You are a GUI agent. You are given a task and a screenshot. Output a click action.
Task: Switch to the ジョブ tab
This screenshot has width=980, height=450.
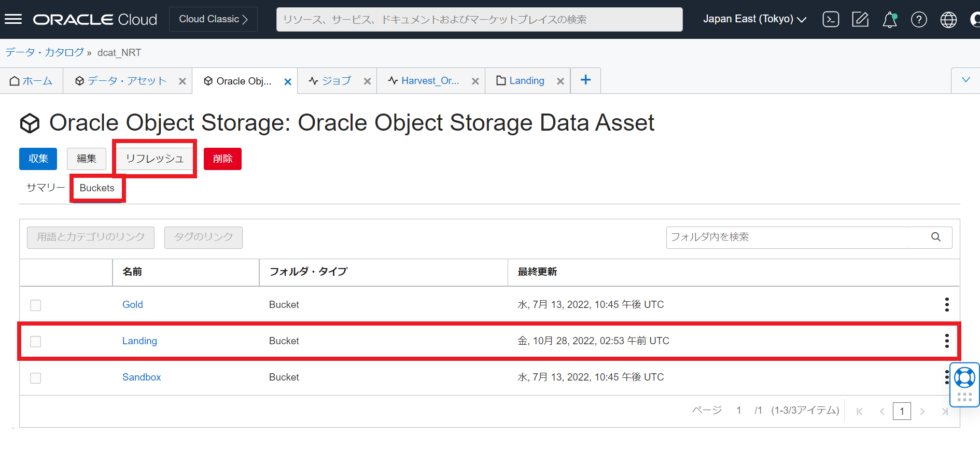(331, 81)
